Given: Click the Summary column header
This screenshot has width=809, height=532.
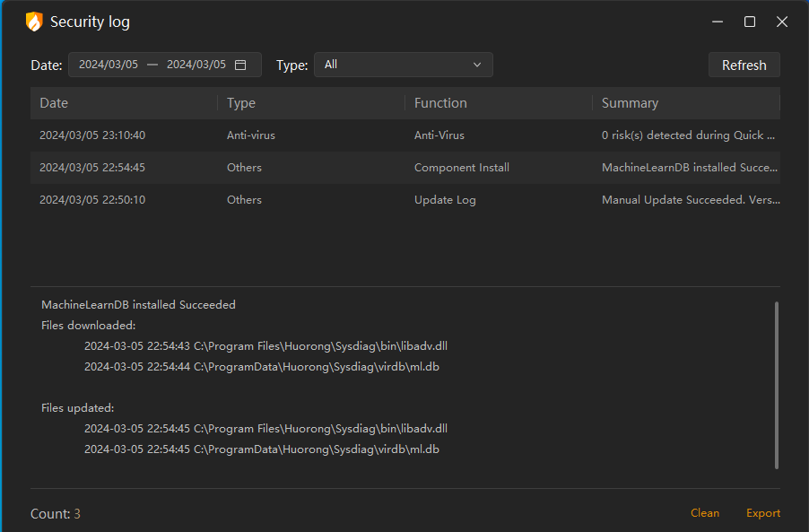Looking at the screenshot, I should coord(630,103).
